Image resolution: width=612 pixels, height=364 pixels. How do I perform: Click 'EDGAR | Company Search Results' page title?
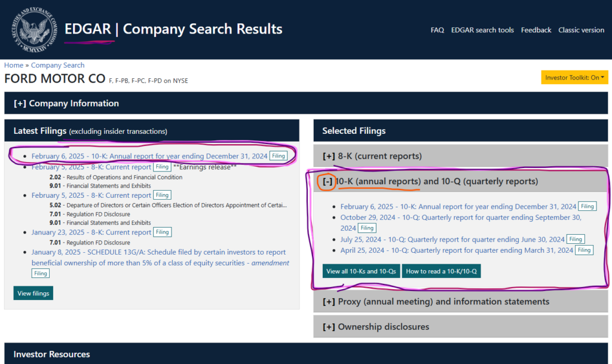(173, 29)
